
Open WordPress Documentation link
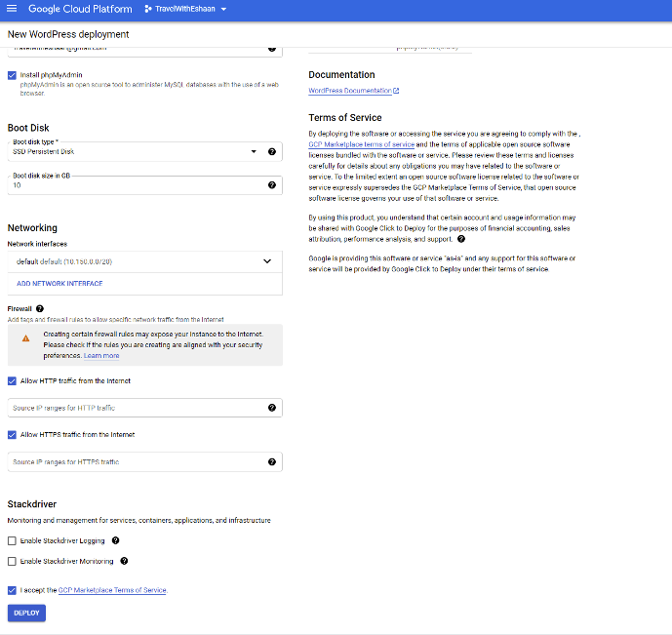pyautogui.click(x=350, y=91)
